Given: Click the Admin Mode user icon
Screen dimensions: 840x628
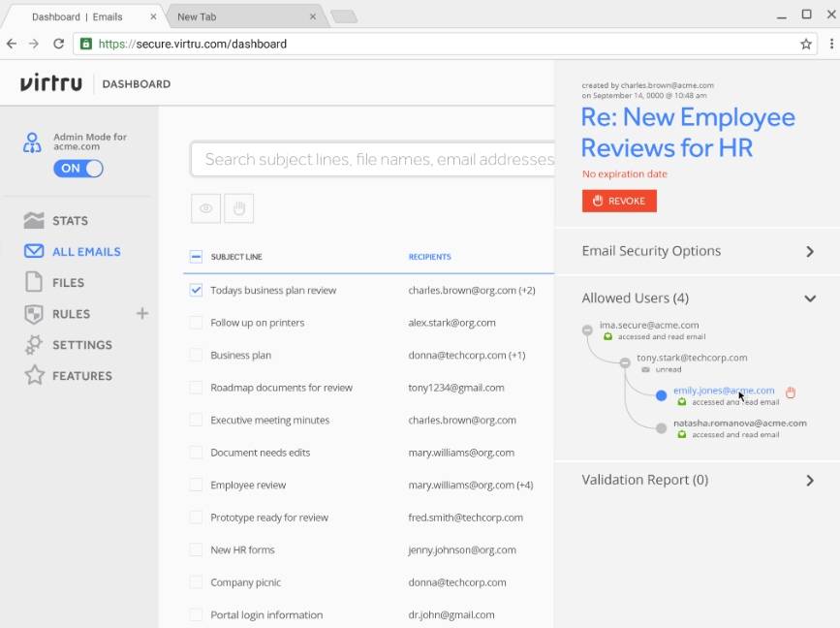Looking at the screenshot, I should coord(32,142).
